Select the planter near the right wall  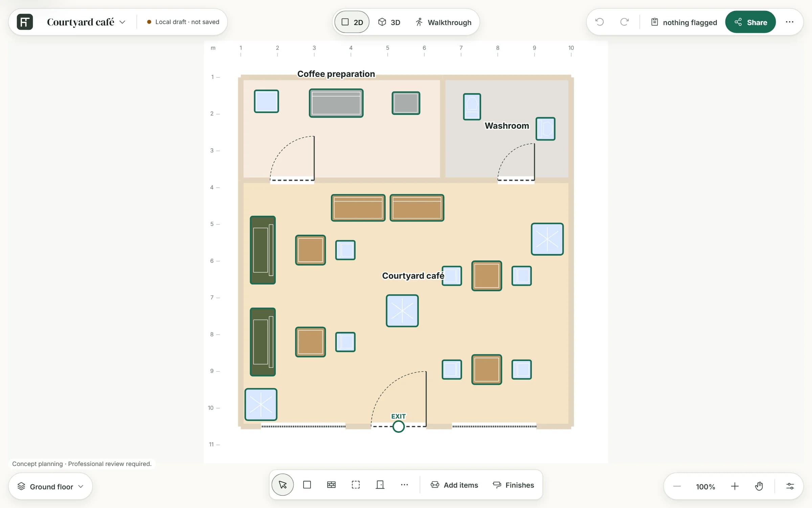[x=547, y=239]
